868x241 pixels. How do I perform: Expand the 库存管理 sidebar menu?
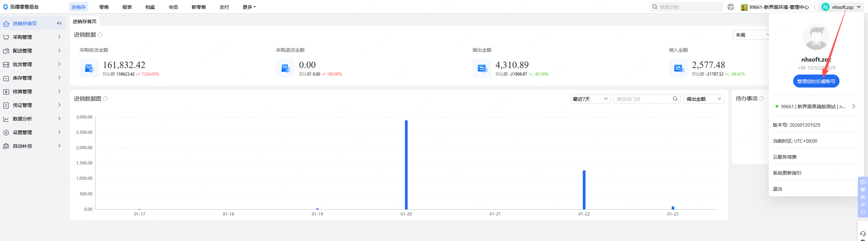point(32,78)
